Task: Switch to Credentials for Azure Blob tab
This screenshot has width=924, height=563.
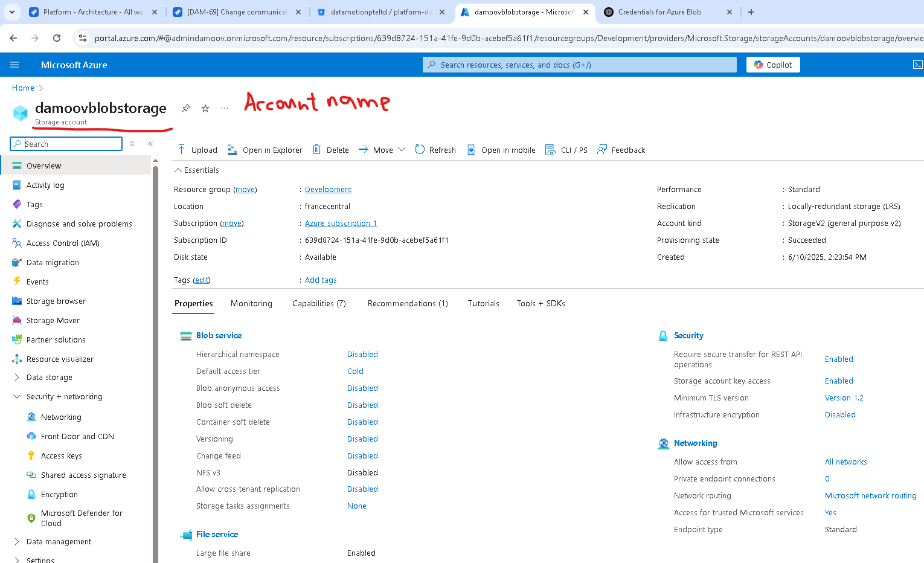Action: (667, 12)
